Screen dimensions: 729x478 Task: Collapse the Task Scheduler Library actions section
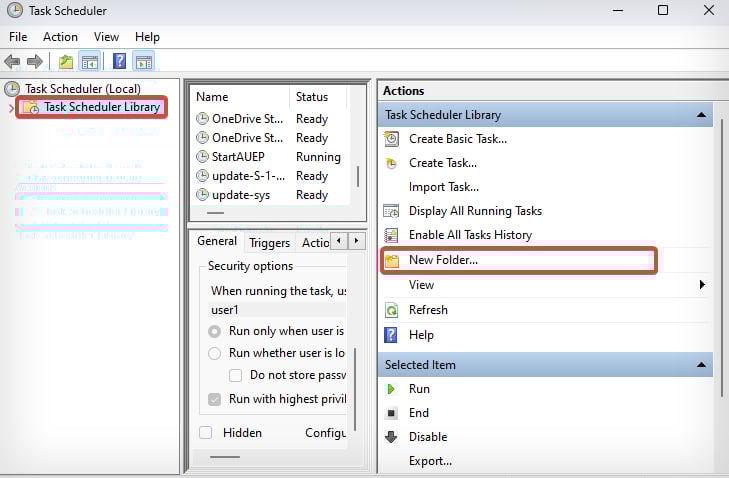(x=701, y=115)
